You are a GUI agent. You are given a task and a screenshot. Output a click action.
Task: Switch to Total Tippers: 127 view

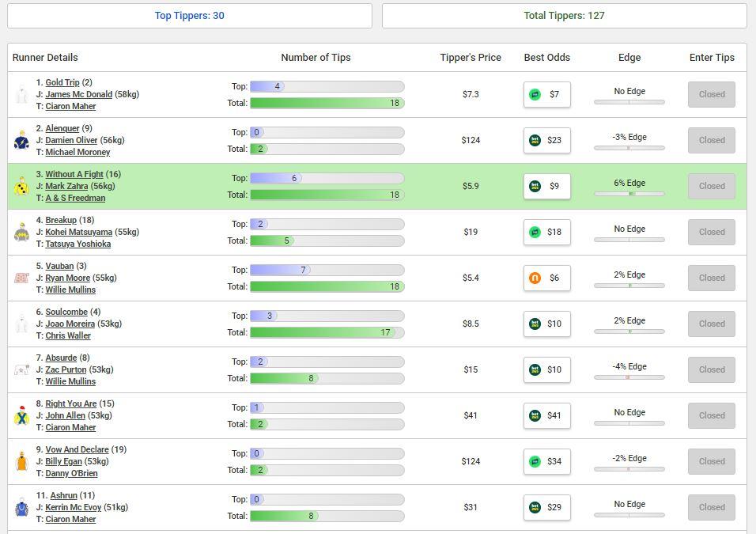tap(563, 15)
